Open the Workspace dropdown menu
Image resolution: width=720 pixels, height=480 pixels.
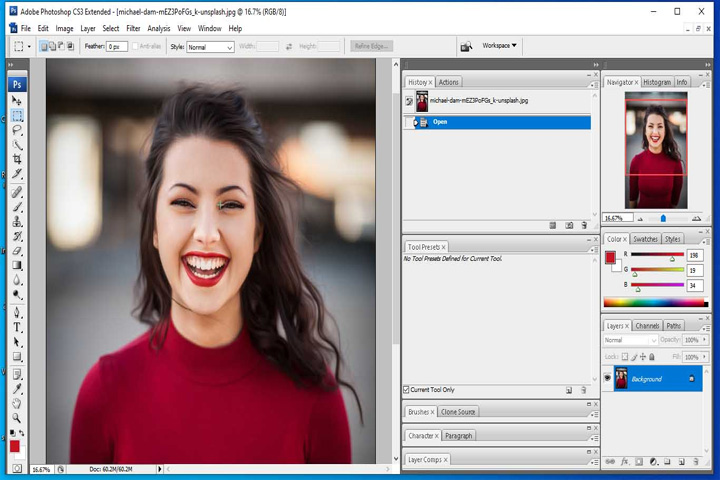pos(499,45)
